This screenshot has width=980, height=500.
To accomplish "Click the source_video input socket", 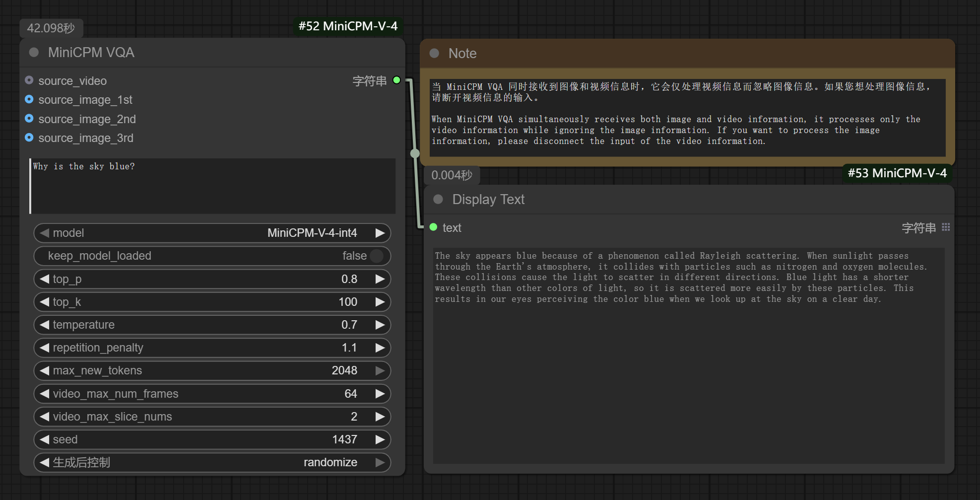I will pyautogui.click(x=29, y=80).
